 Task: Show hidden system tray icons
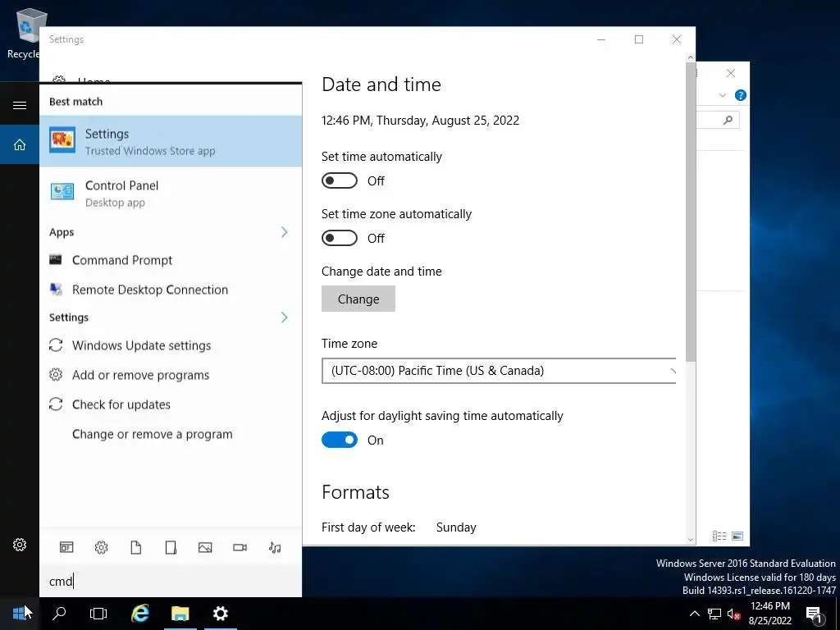(x=694, y=614)
